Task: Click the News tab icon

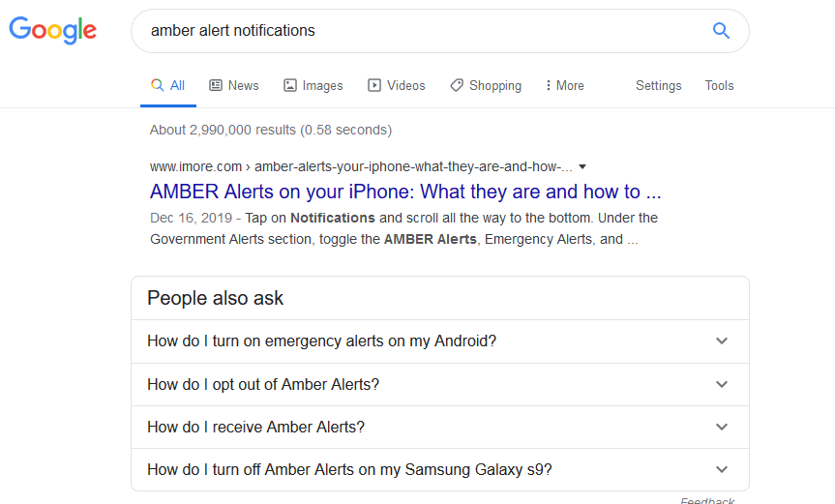Action: [x=216, y=85]
